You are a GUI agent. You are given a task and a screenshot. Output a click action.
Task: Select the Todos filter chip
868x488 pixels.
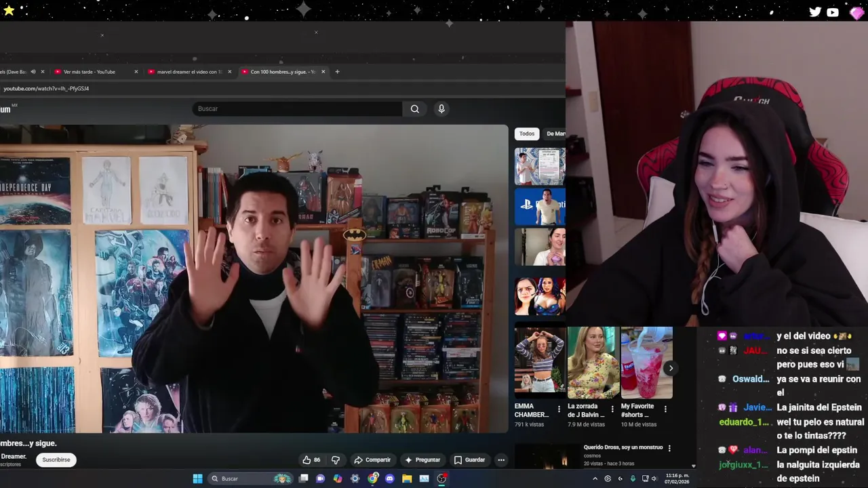[527, 134]
